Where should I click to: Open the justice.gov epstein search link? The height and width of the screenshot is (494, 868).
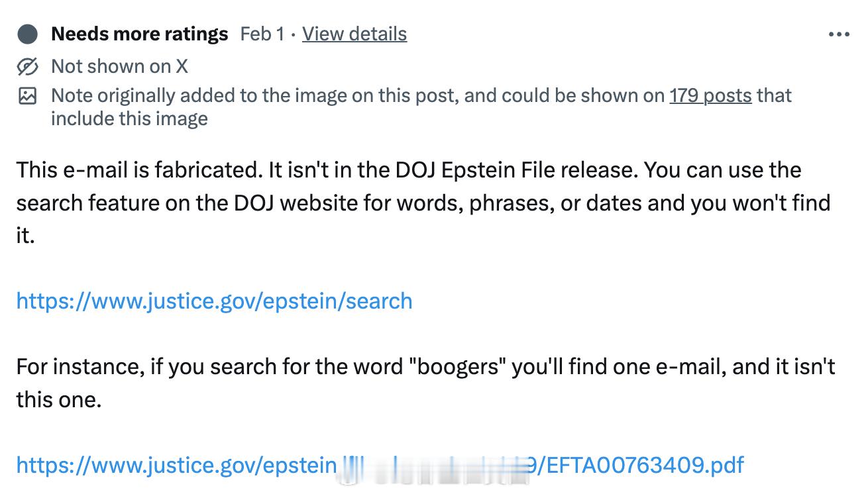[214, 301]
